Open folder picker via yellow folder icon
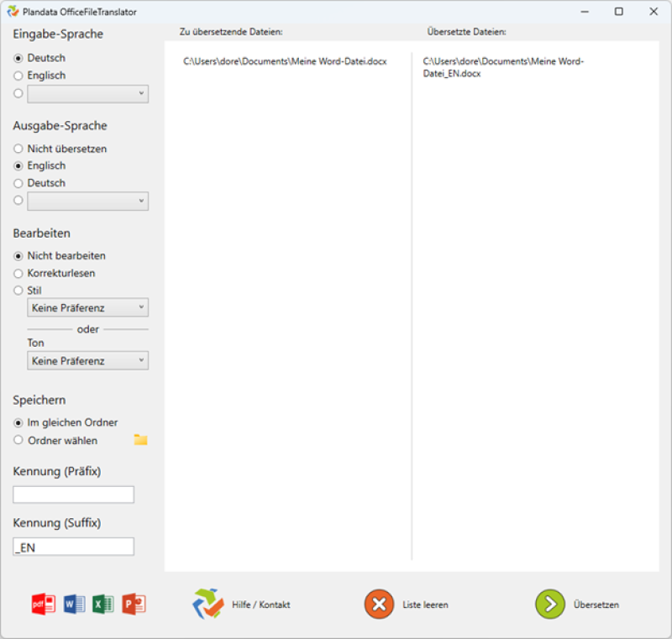This screenshot has height=639, width=672. point(140,440)
